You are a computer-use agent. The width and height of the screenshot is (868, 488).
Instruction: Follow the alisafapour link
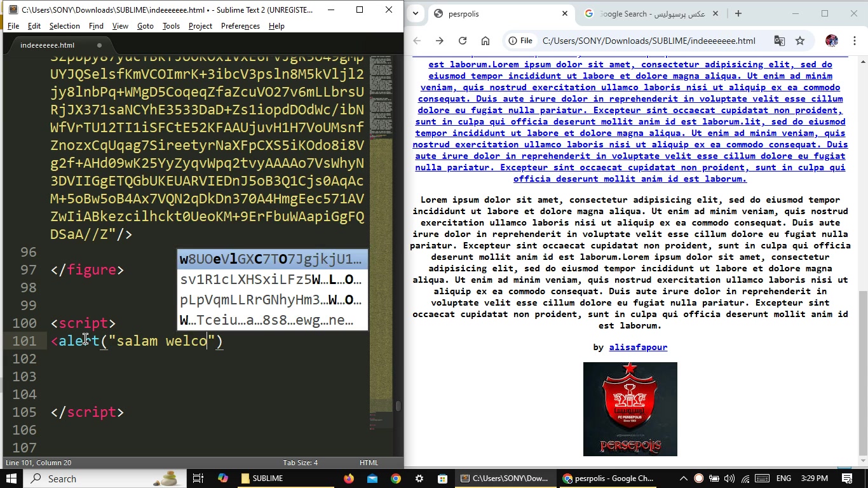[x=638, y=348]
